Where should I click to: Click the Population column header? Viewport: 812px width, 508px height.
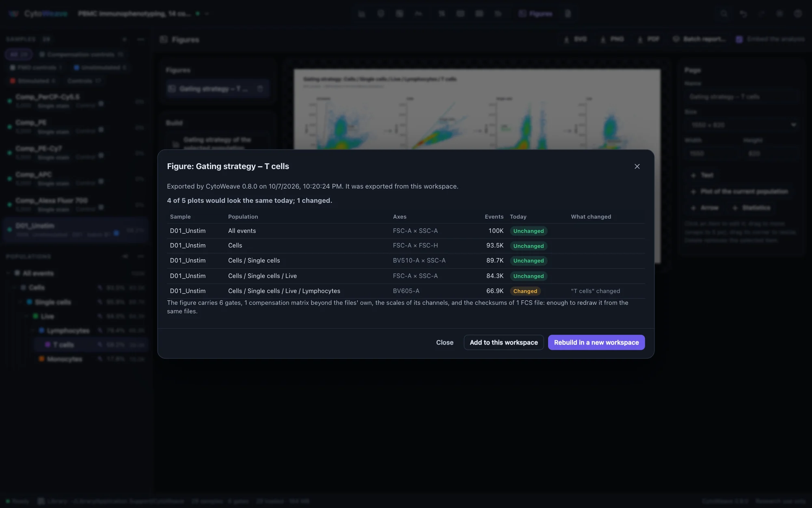click(243, 217)
